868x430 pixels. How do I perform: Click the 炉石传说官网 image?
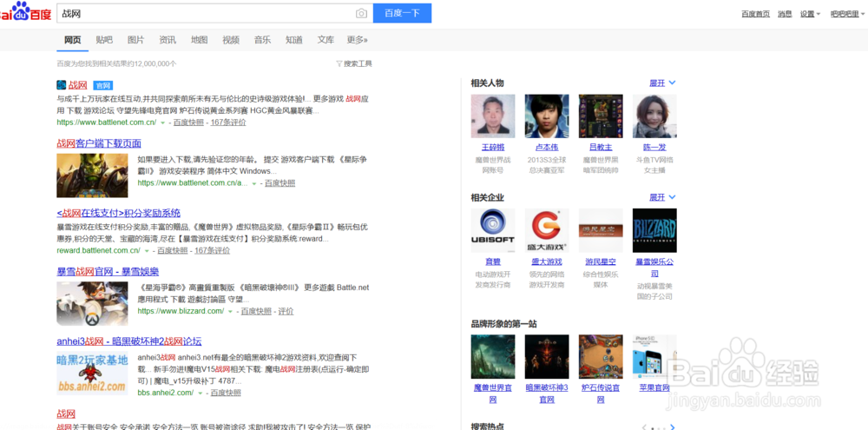601,356
